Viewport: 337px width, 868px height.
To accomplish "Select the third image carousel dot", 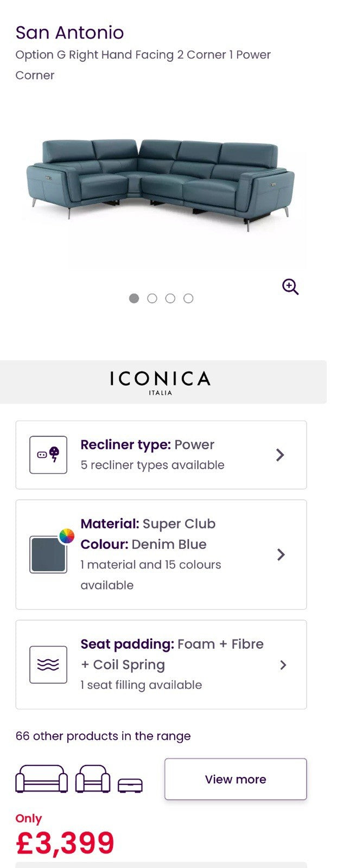I will [x=170, y=298].
